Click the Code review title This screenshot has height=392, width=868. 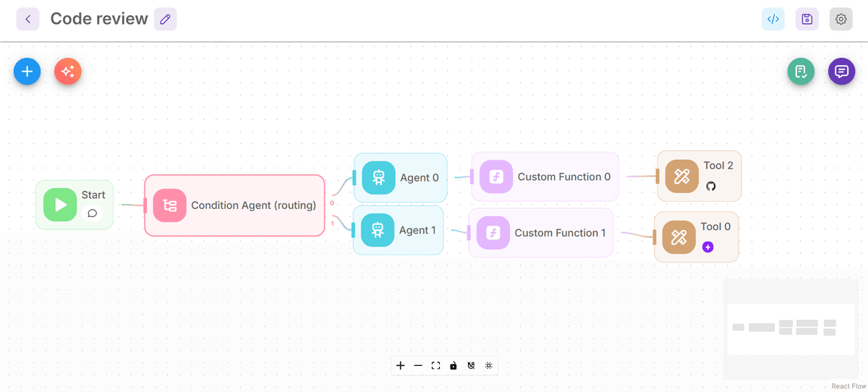coord(99,20)
